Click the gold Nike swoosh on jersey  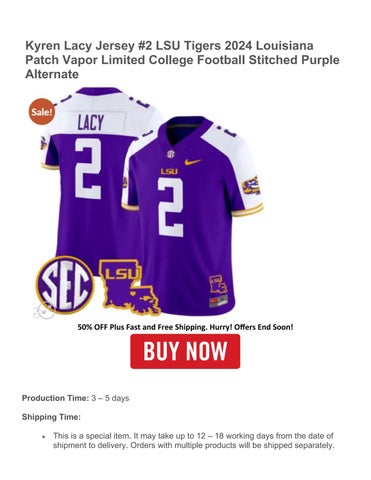(x=193, y=162)
